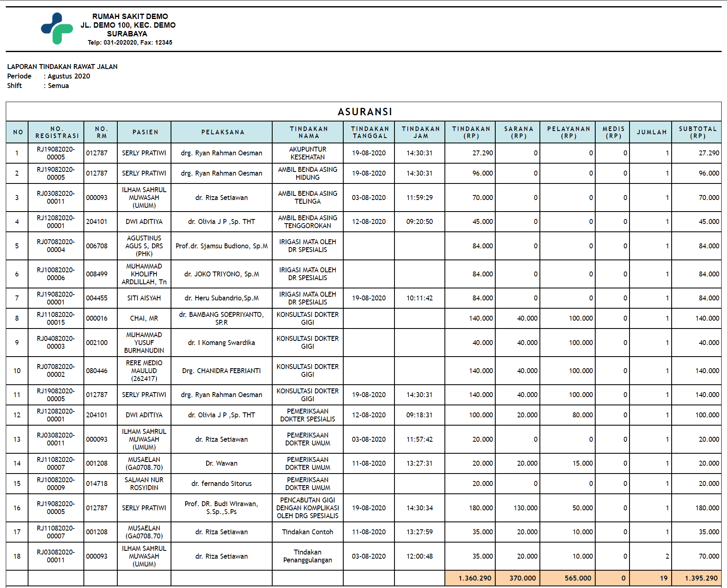Click jumlah value 2 in row 18
The height and width of the screenshot is (588, 727).
[x=667, y=556]
